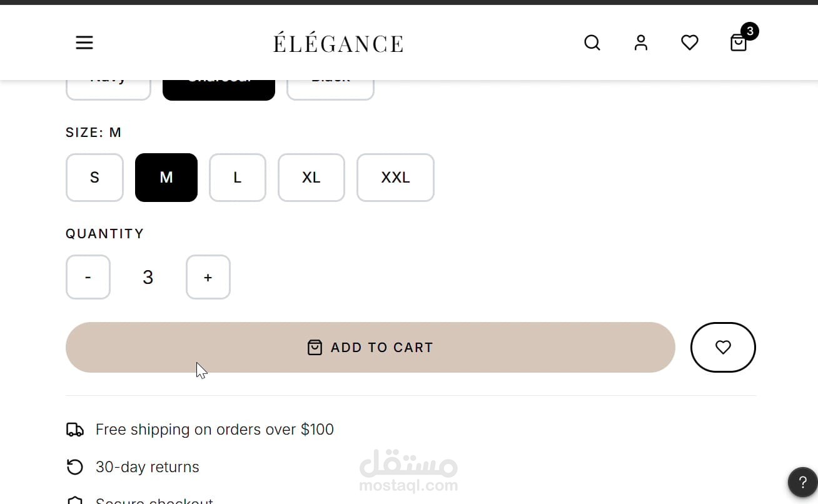The image size is (818, 504).
Task: Decrease quantity with minus button
Action: (88, 277)
